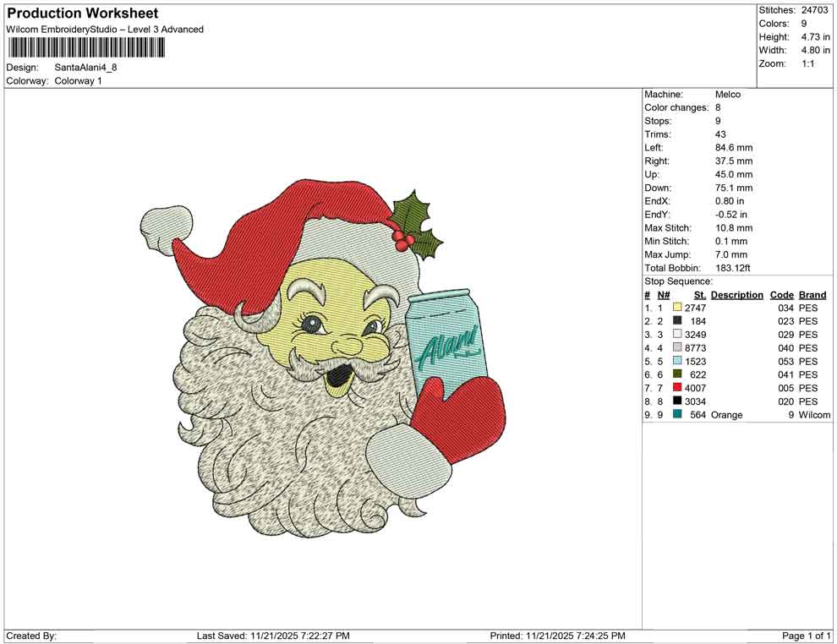Screen dimensions: 837x644
Task: Click the teal Wilcom swatch numbered 564
Action: tap(676, 415)
